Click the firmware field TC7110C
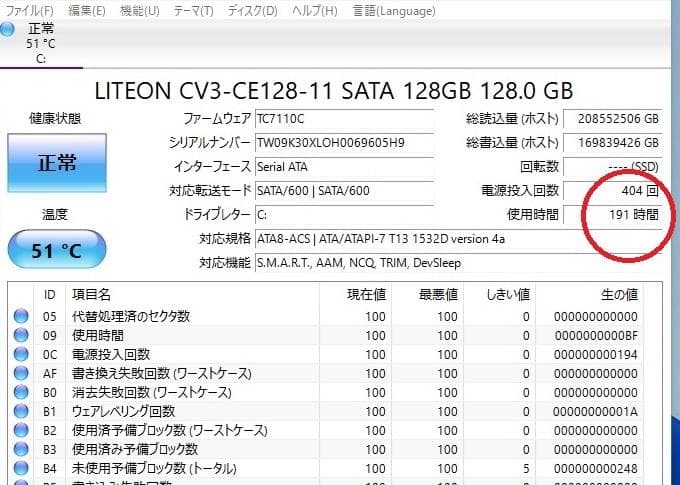 pyautogui.click(x=344, y=118)
